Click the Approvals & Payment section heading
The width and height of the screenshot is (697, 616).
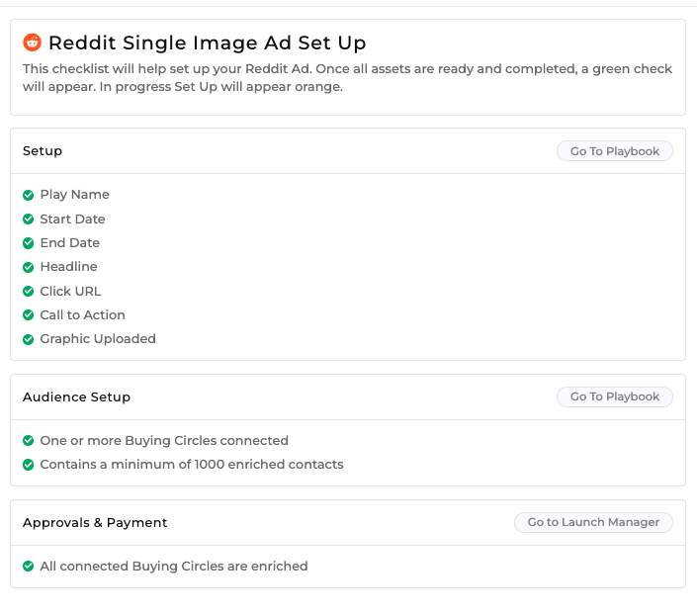tap(95, 523)
